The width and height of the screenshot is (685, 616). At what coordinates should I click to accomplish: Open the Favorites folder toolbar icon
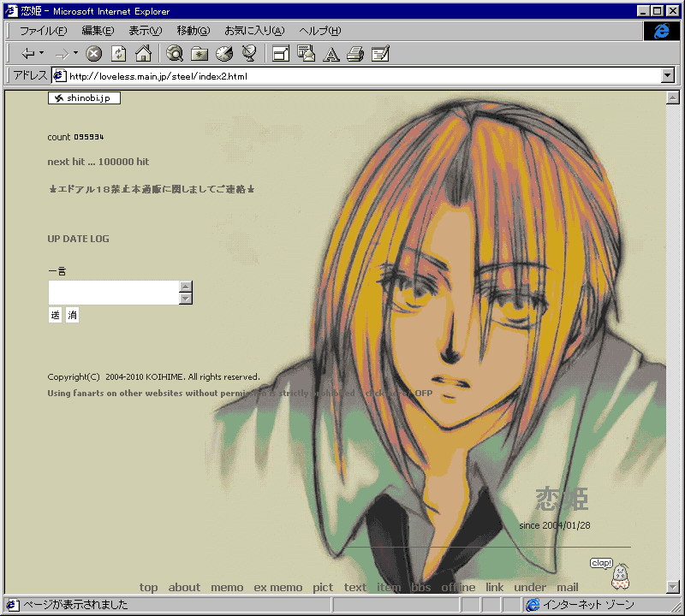coord(200,54)
